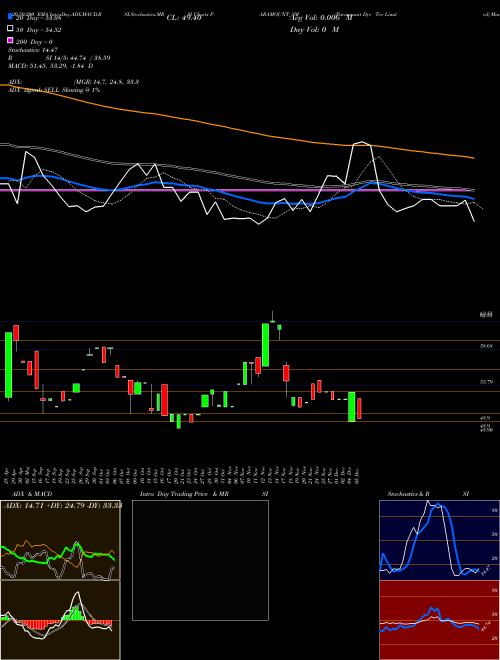The image size is (500, 660).
Task: Click the peak of the white oscillating line
Action: pos(362,142)
